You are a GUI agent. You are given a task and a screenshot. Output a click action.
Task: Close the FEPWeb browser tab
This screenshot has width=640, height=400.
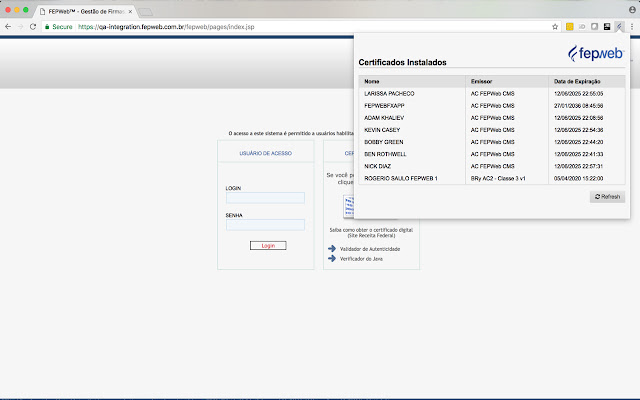click(130, 11)
